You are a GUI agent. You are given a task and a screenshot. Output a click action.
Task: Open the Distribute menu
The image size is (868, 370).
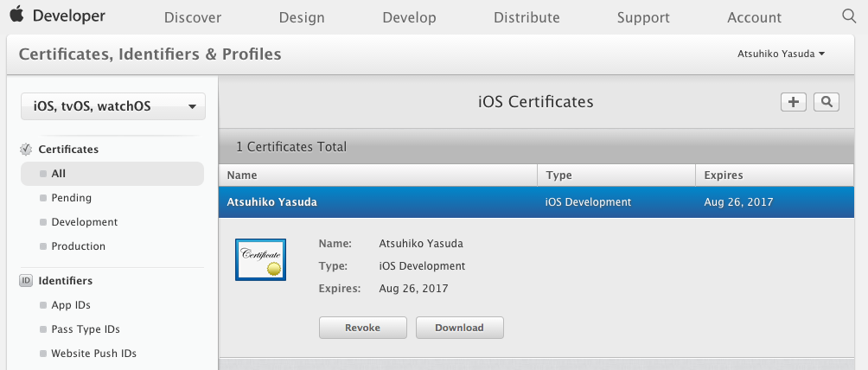(x=527, y=18)
